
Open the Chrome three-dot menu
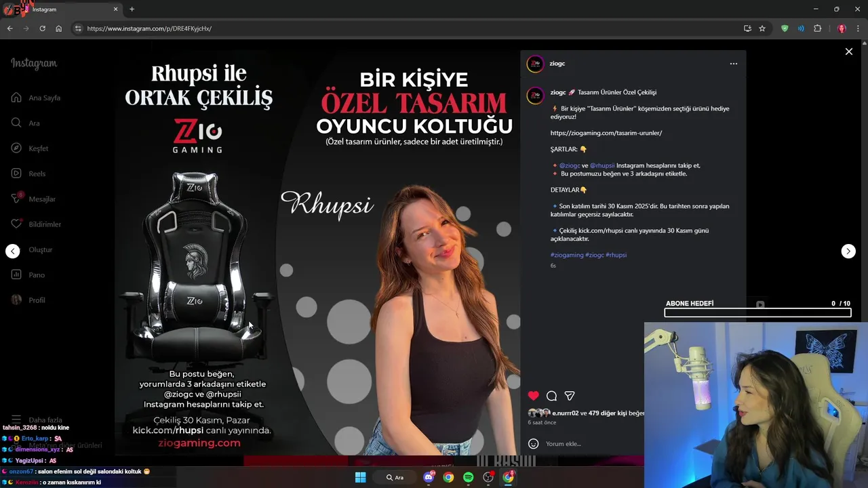(859, 28)
